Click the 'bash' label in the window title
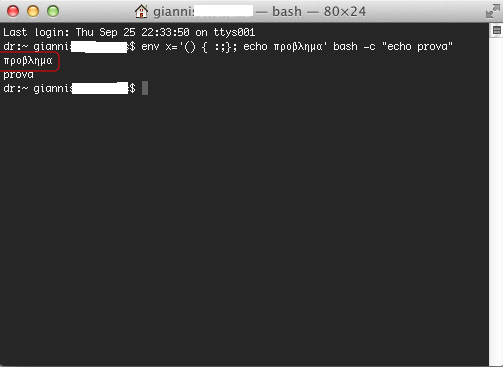Screen dimensions: 503x367 pyautogui.click(x=287, y=12)
